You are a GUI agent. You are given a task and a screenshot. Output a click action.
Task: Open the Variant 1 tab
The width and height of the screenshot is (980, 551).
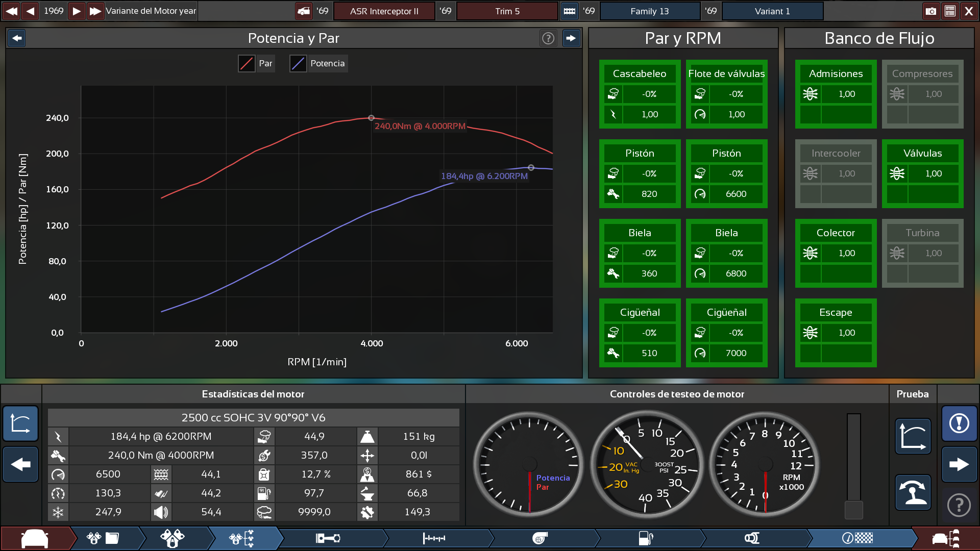pos(772,11)
